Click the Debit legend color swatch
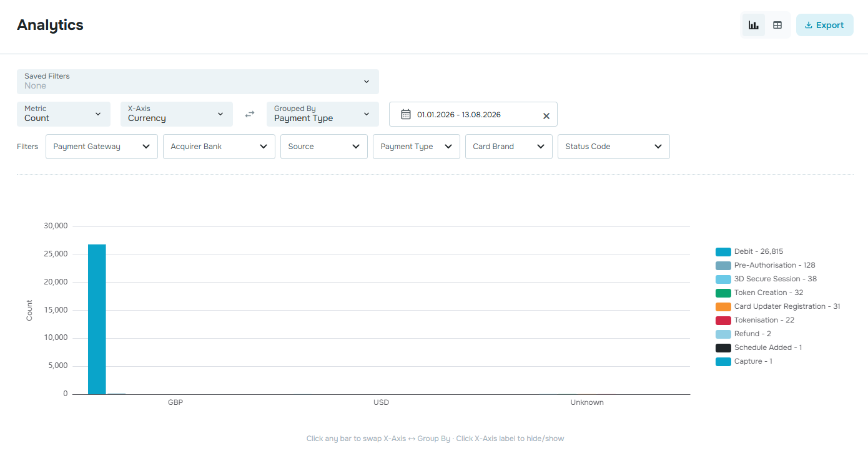868x451 pixels. pyautogui.click(x=723, y=252)
